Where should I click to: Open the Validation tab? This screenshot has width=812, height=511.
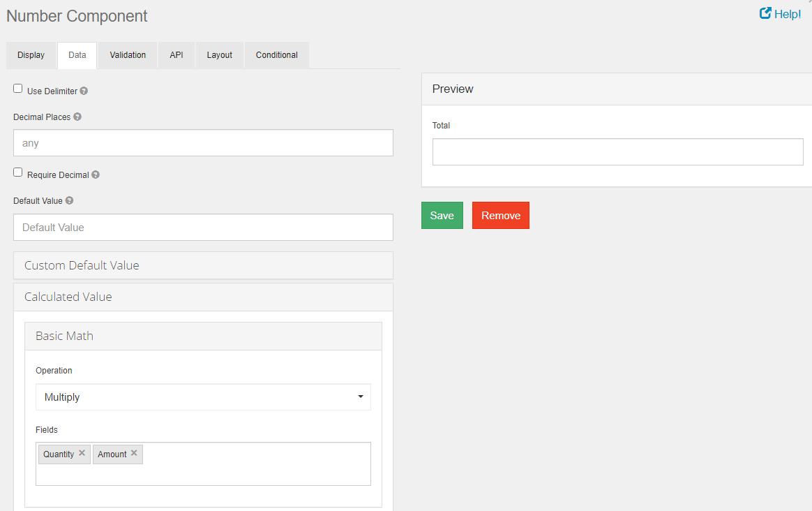[128, 55]
